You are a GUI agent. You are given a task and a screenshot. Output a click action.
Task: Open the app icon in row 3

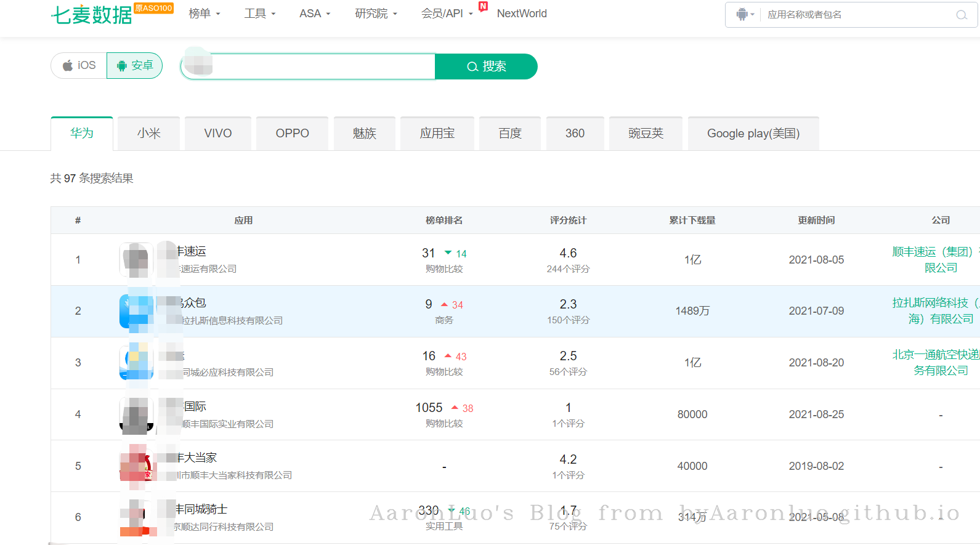[x=136, y=362]
